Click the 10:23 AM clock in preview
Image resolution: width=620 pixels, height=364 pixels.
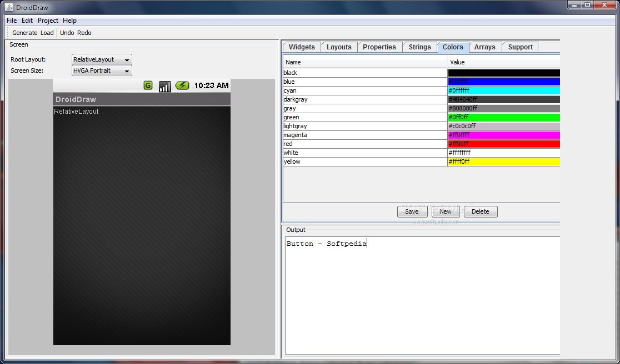pyautogui.click(x=212, y=85)
